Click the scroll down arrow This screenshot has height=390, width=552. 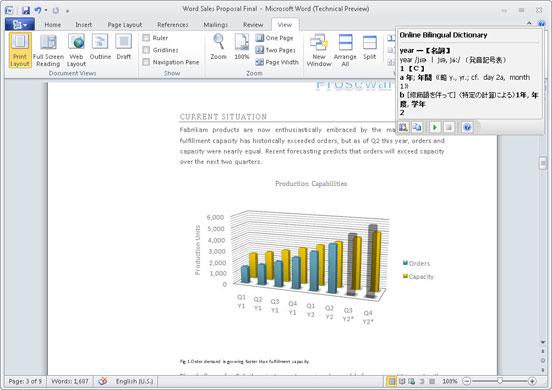(542, 342)
